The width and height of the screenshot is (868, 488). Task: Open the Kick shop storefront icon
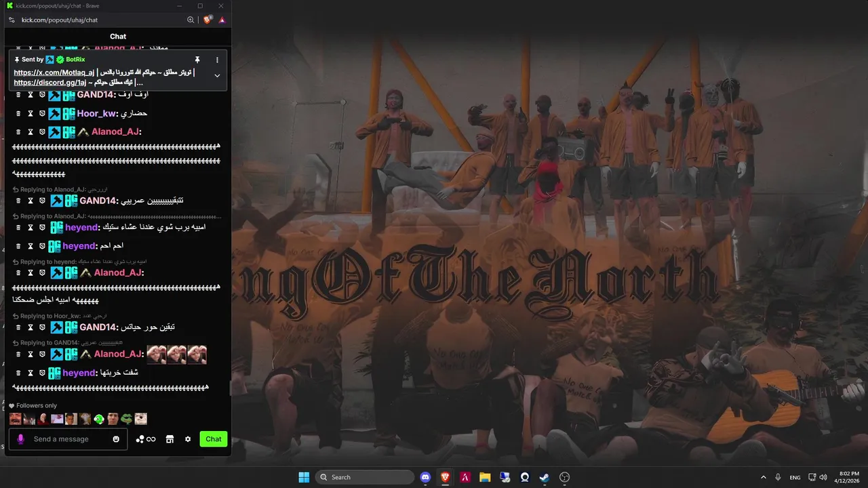point(170,439)
